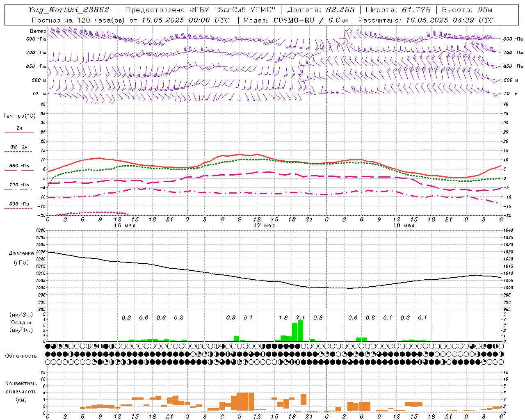
Task: Click the 'Давление' pressure panel label
Action: 21,253
